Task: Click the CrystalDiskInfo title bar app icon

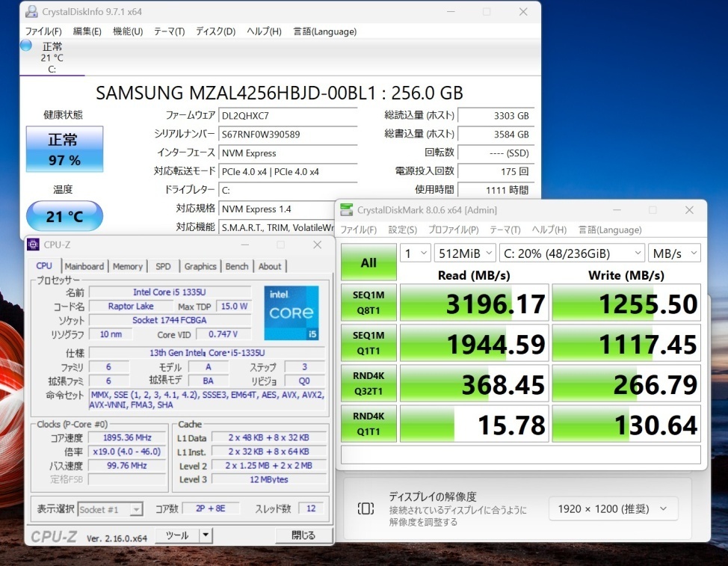Action: (31, 12)
